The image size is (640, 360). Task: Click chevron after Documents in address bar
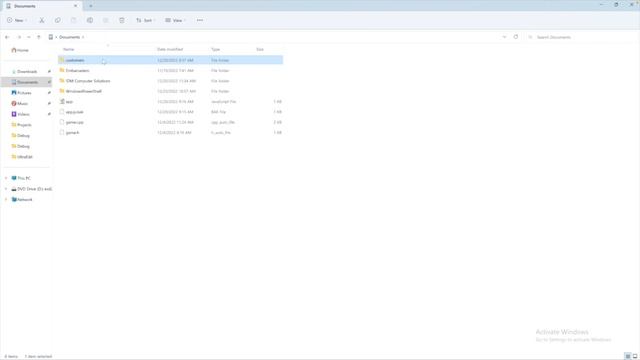83,37
